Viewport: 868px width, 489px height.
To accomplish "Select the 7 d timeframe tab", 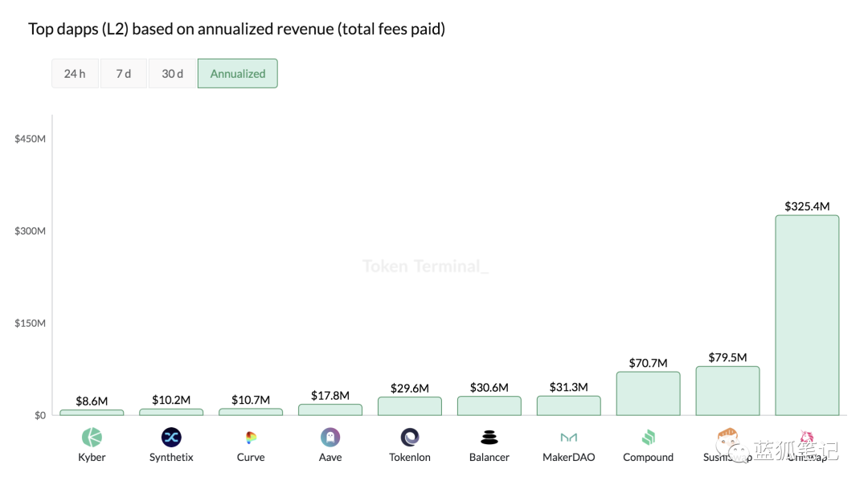I will pos(124,73).
